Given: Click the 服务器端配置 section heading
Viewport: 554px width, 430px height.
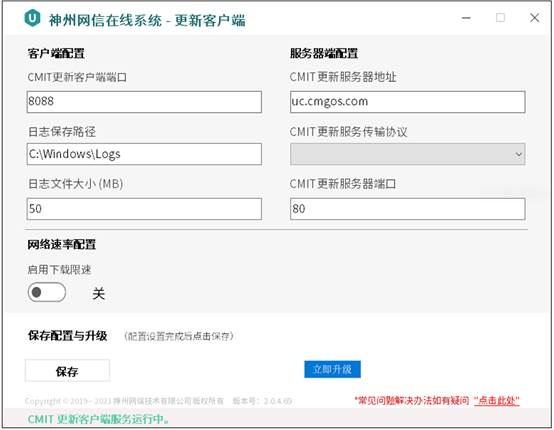Looking at the screenshot, I should [x=324, y=54].
